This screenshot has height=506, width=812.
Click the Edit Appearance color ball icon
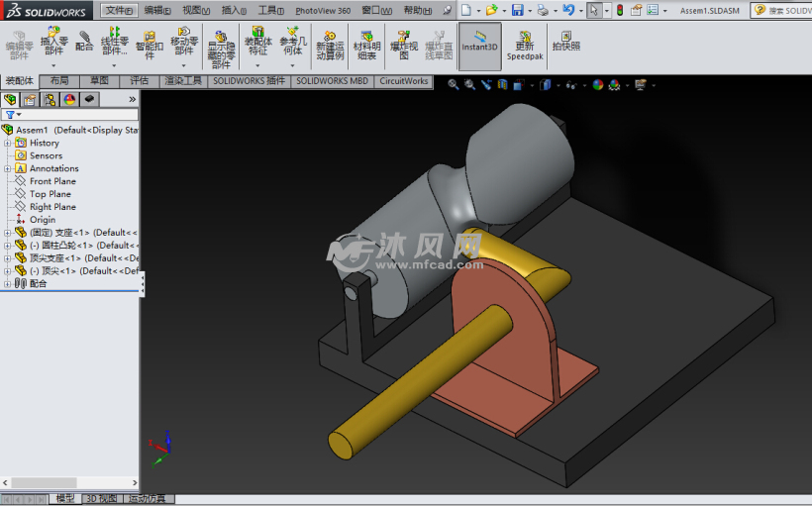(x=597, y=84)
